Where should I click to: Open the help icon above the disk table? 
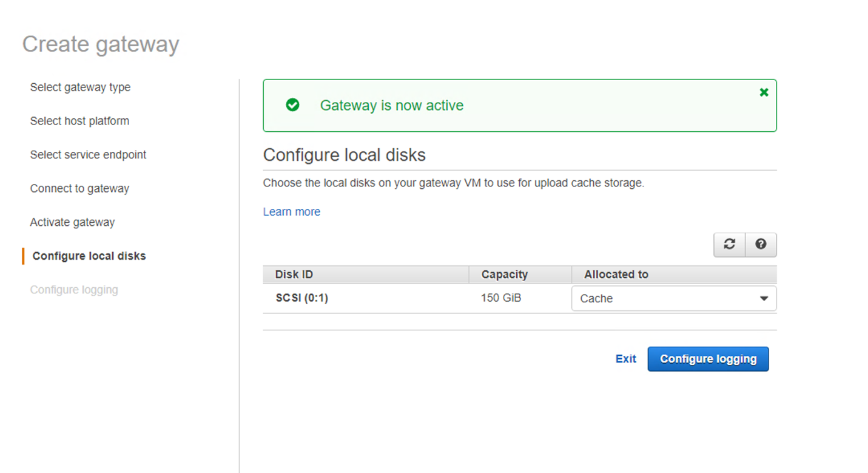[x=761, y=244]
